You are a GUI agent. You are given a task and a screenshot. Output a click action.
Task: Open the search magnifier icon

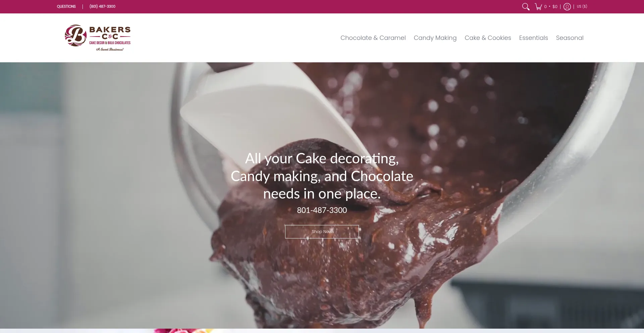pos(526,7)
